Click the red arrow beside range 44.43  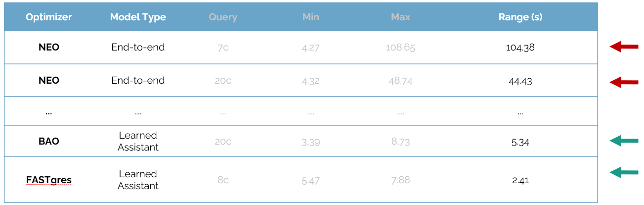pyautogui.click(x=624, y=82)
